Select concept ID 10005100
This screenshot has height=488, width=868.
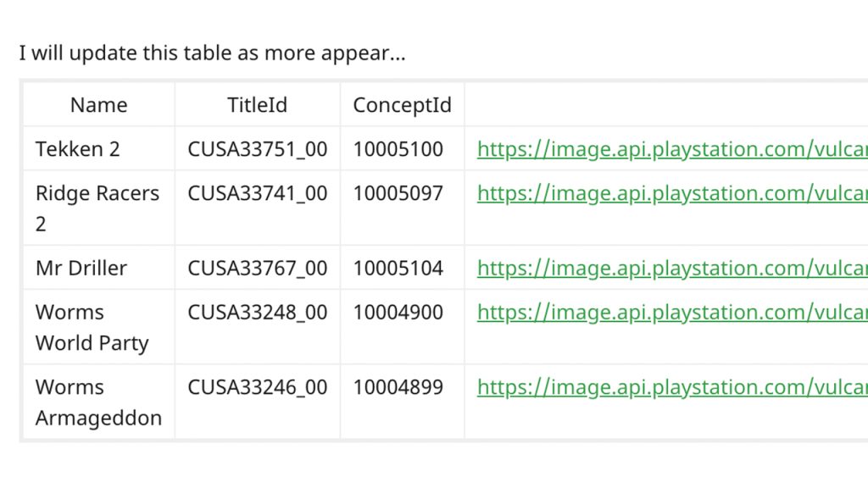[398, 150]
